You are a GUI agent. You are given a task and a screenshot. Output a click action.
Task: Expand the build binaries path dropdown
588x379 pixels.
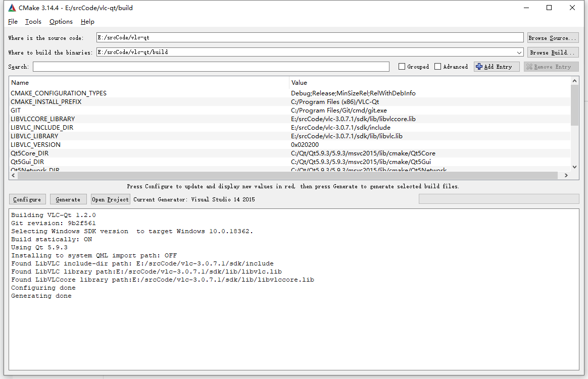tap(519, 52)
